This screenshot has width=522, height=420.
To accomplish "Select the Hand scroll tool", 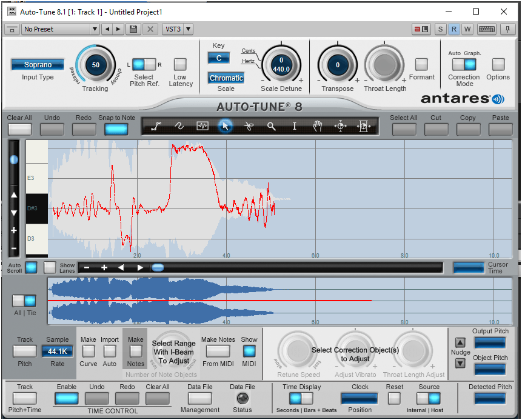I will pyautogui.click(x=317, y=126).
